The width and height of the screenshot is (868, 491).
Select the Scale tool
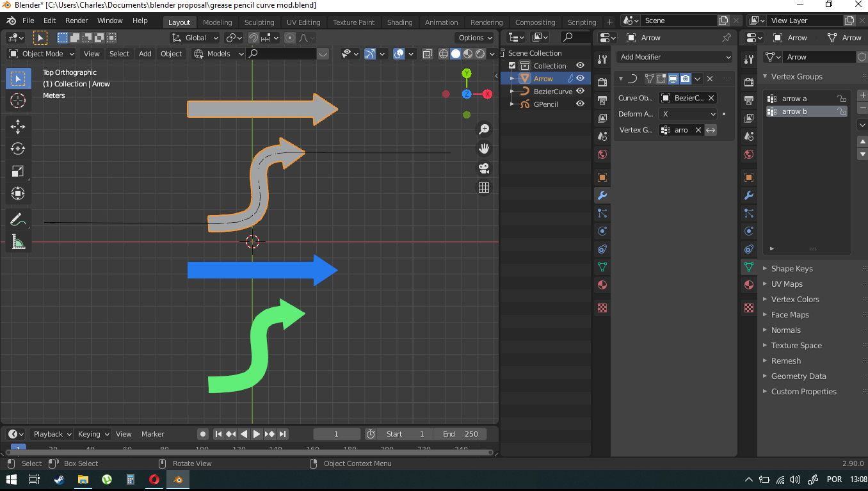18,171
